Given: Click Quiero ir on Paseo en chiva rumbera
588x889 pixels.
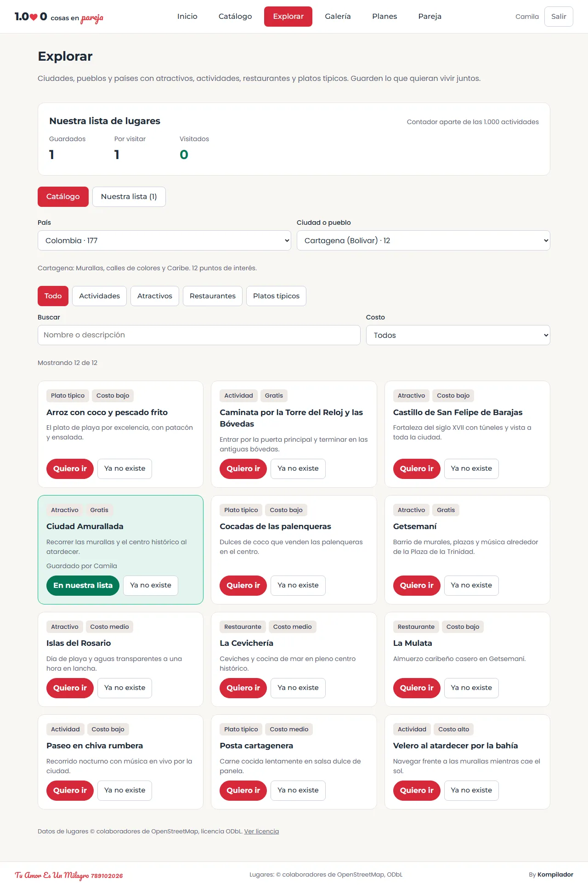Looking at the screenshot, I should (70, 791).
